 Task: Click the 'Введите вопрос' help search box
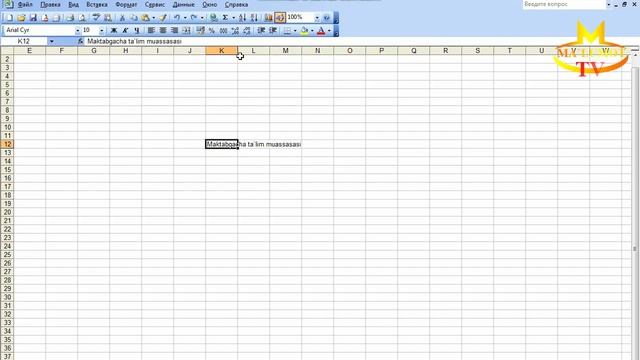564,4
